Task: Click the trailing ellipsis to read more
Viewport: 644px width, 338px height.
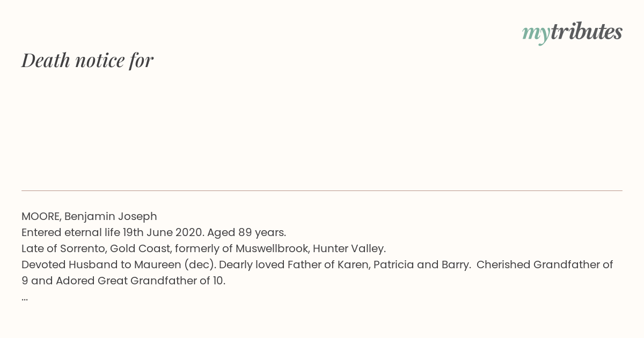Action: [x=25, y=298]
